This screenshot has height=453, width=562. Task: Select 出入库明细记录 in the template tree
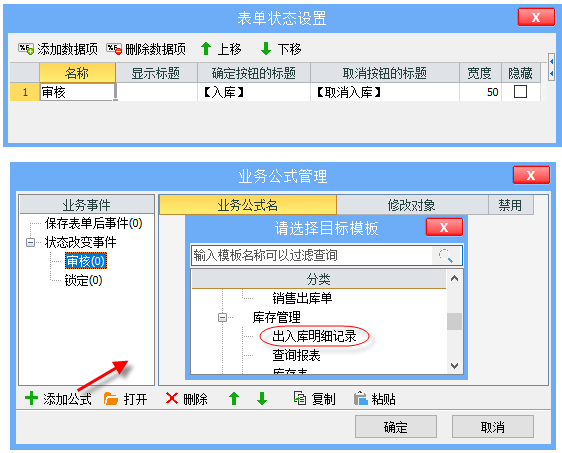[x=314, y=336]
